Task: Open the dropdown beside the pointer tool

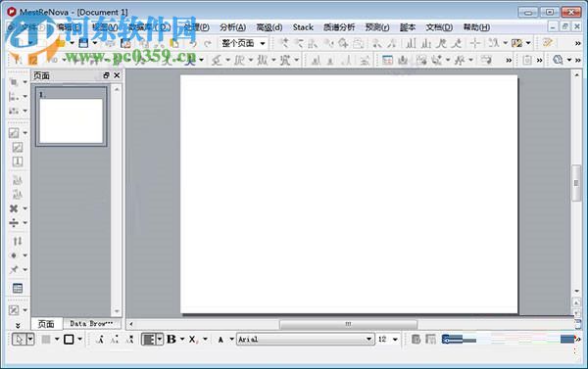Action: click(30, 340)
